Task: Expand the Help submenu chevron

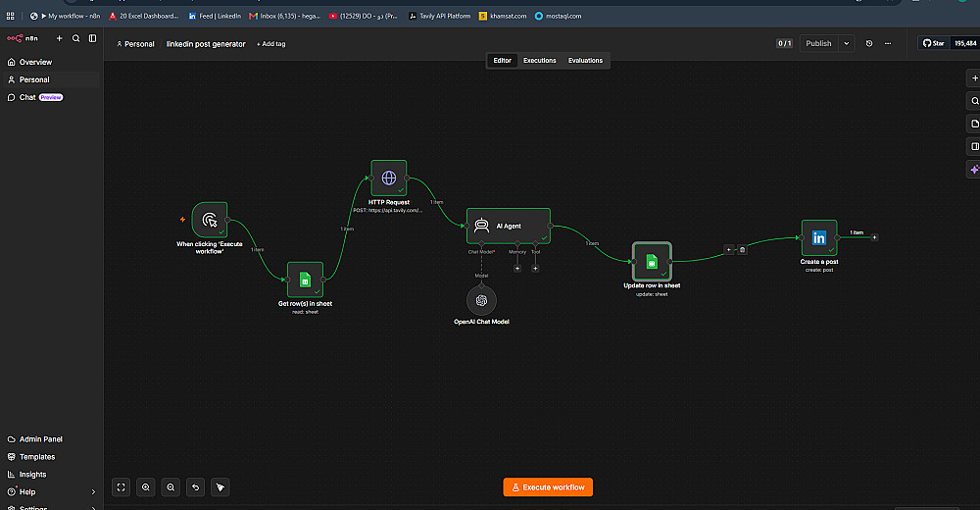Action: pyautogui.click(x=94, y=491)
